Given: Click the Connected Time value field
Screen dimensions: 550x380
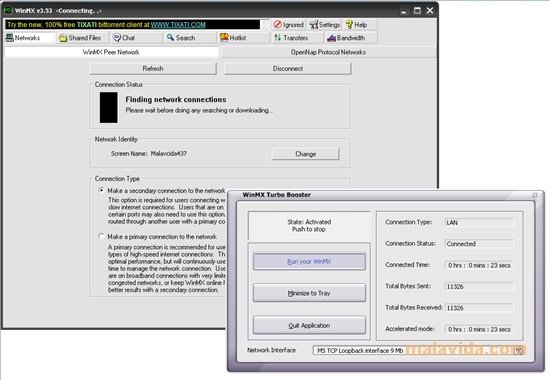Looking at the screenshot, I should click(479, 265).
